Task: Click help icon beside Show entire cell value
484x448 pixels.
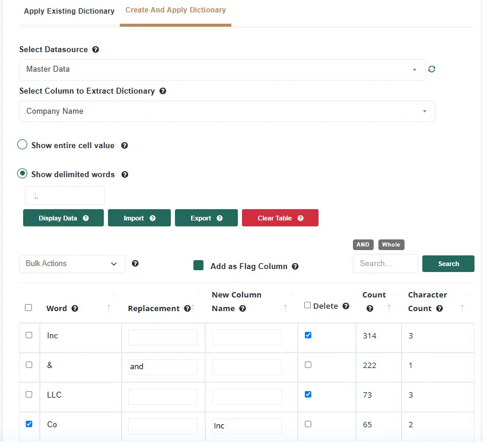Action: pyautogui.click(x=125, y=146)
